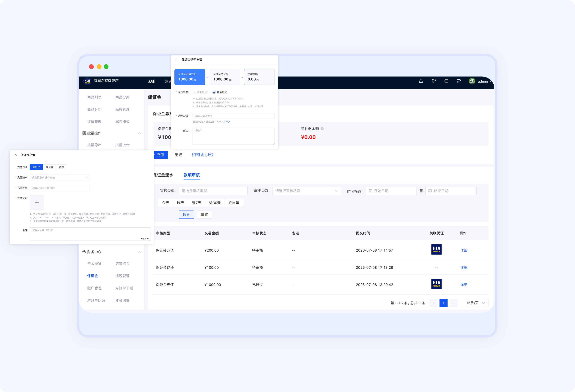The image size is (575, 392).
Task: Open the 审核类型 dropdown
Action: [x=213, y=191]
